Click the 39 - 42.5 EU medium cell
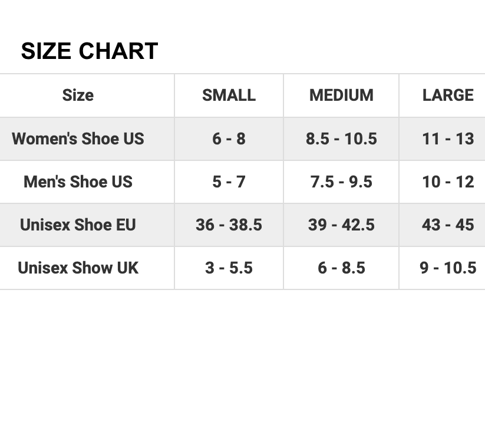The height and width of the screenshot is (448, 485). coord(341,225)
